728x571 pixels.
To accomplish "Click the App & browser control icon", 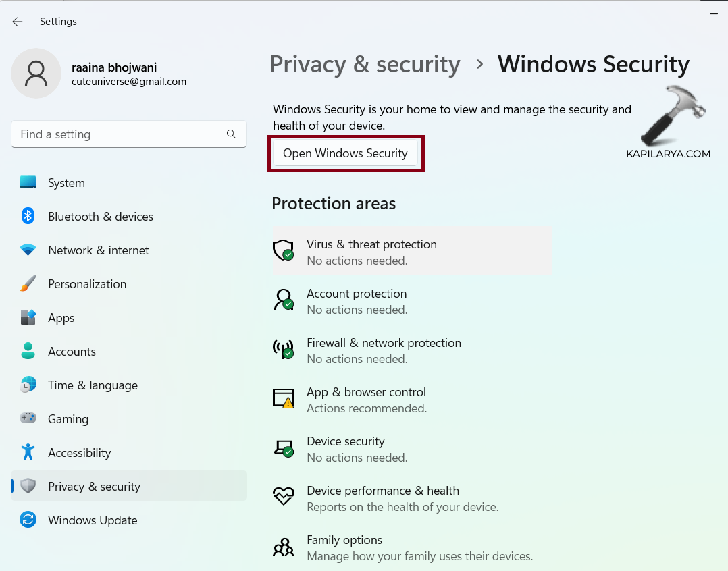I will tap(284, 399).
